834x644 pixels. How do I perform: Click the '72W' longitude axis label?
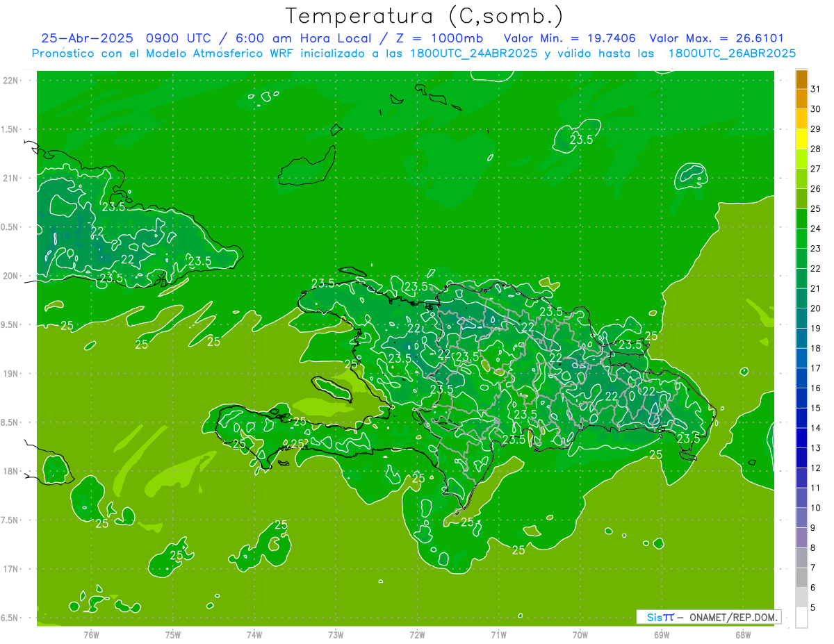(x=417, y=635)
